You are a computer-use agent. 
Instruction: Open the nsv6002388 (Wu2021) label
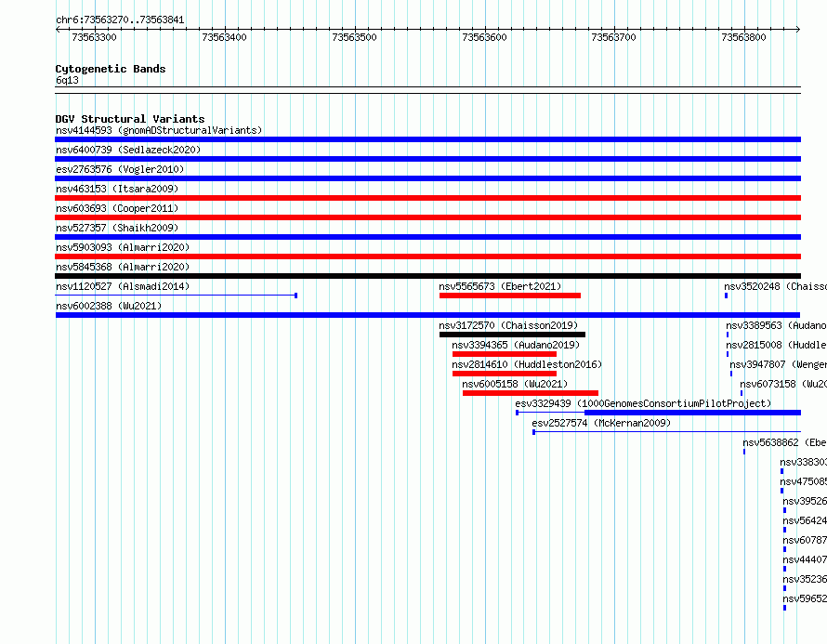[x=109, y=306]
